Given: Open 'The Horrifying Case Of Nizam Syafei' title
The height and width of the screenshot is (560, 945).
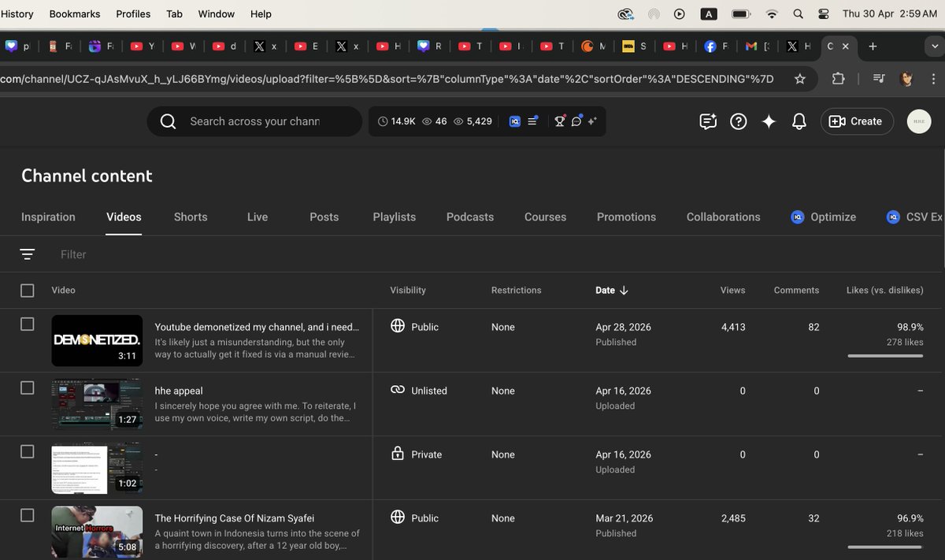Looking at the screenshot, I should coord(235,518).
